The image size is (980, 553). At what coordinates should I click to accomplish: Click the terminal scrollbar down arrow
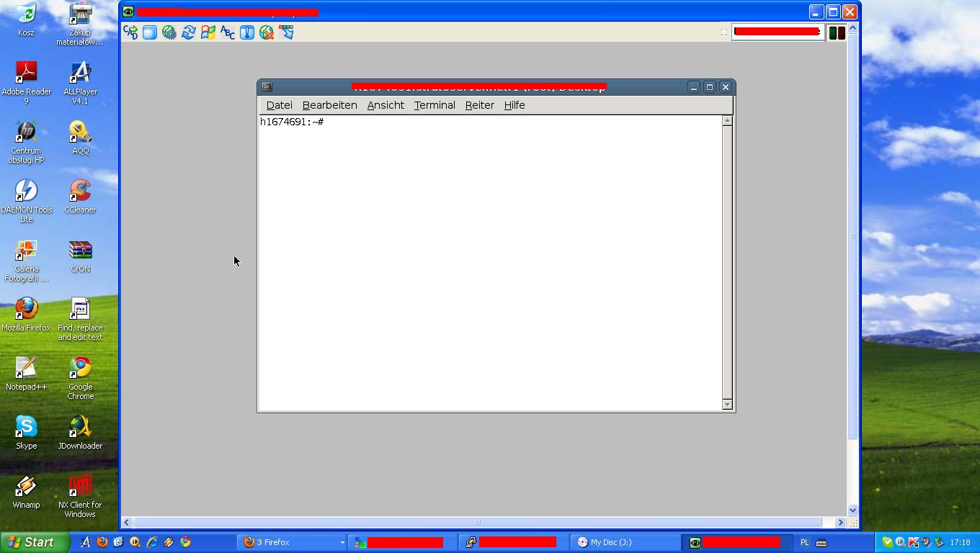pos(727,405)
